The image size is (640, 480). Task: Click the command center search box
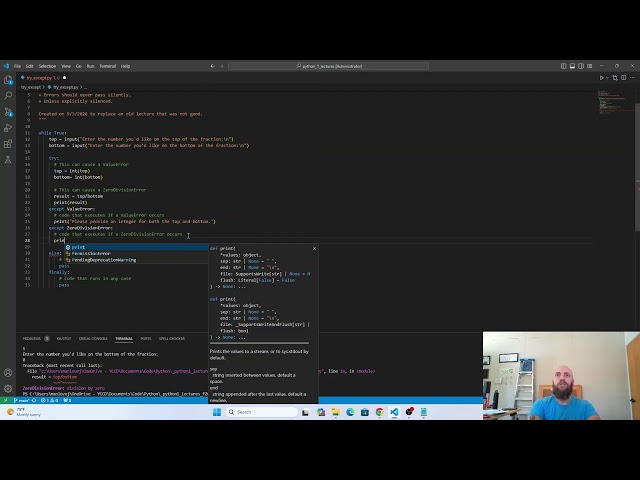click(329, 66)
